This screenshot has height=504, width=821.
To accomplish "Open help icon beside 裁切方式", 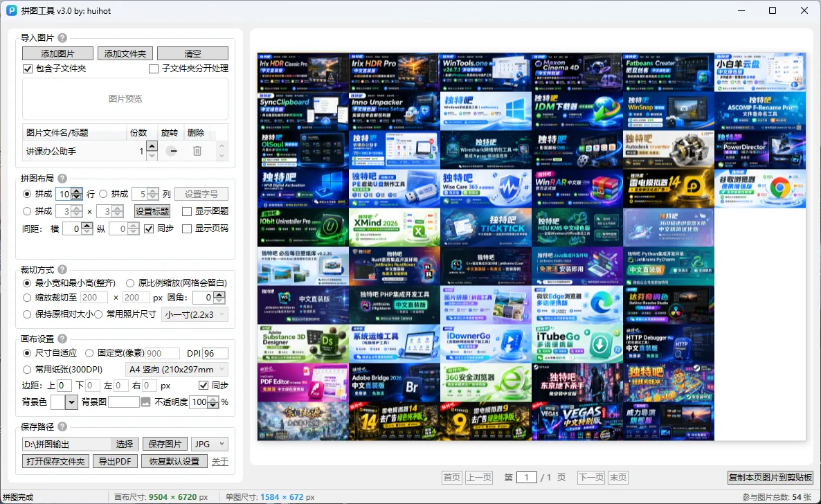I will pos(62,269).
